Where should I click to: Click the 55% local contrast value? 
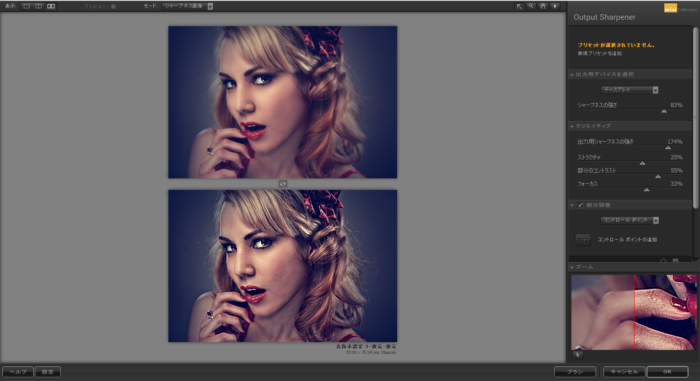676,171
